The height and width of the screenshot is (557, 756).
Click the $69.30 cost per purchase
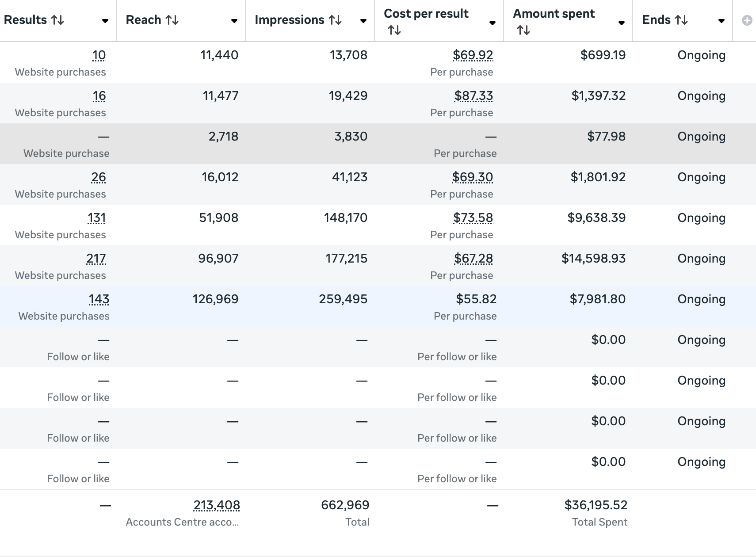(x=472, y=177)
